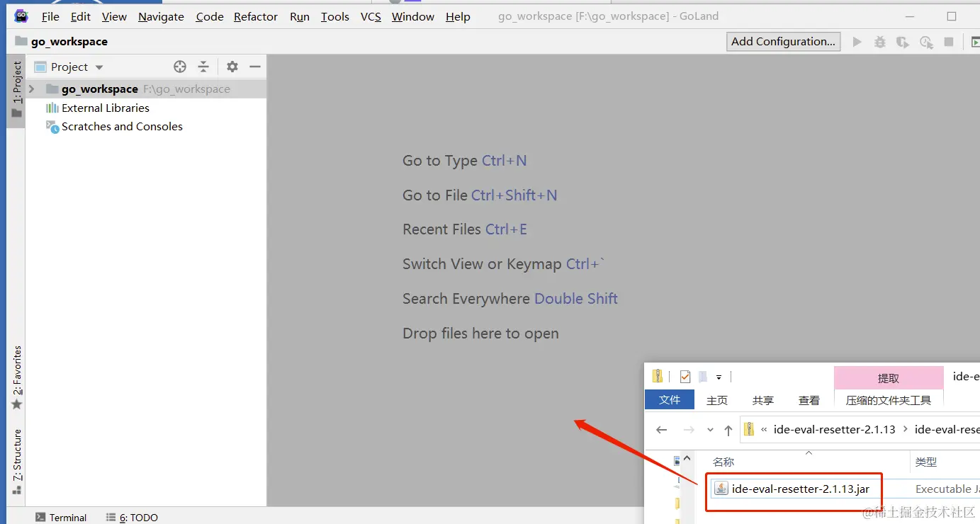This screenshot has width=980, height=524.
Task: Toggle the 1: Project side tab
Action: (16, 90)
